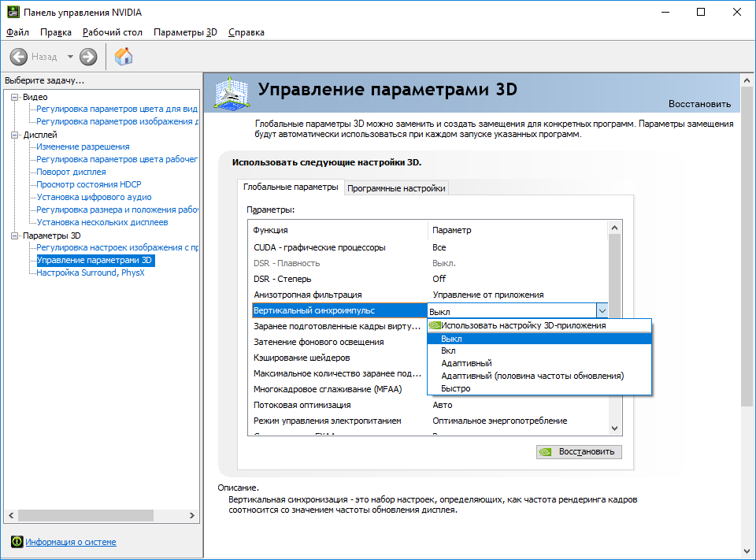This screenshot has width=756, height=560.
Task: Click the 3D settings header icon
Action: tap(232, 92)
